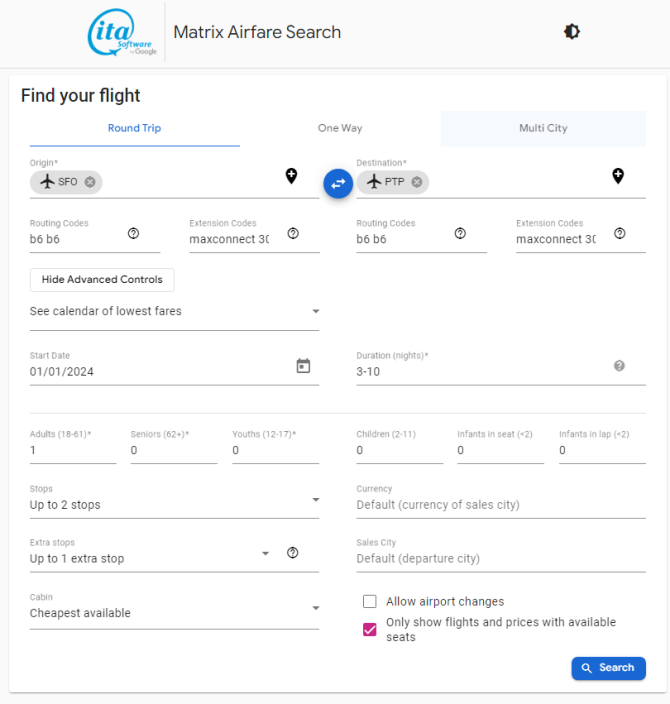Click Hide Advanced Controls button
The image size is (670, 704).
[x=102, y=280]
